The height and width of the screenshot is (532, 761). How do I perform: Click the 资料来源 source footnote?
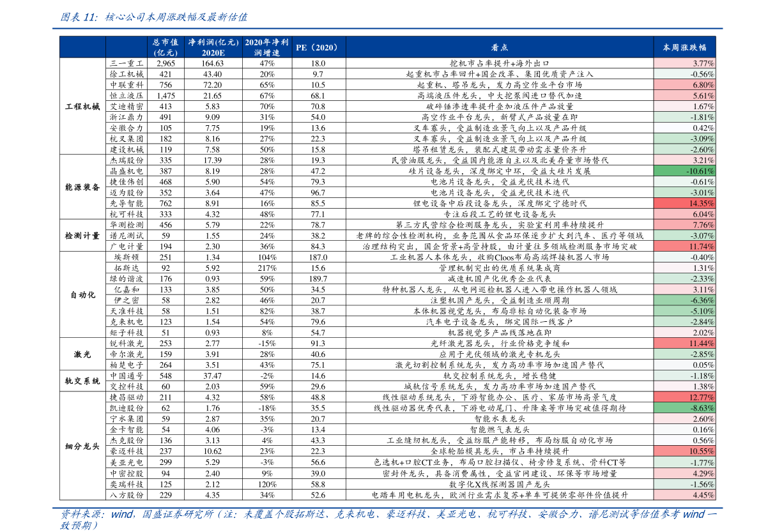coord(387,519)
